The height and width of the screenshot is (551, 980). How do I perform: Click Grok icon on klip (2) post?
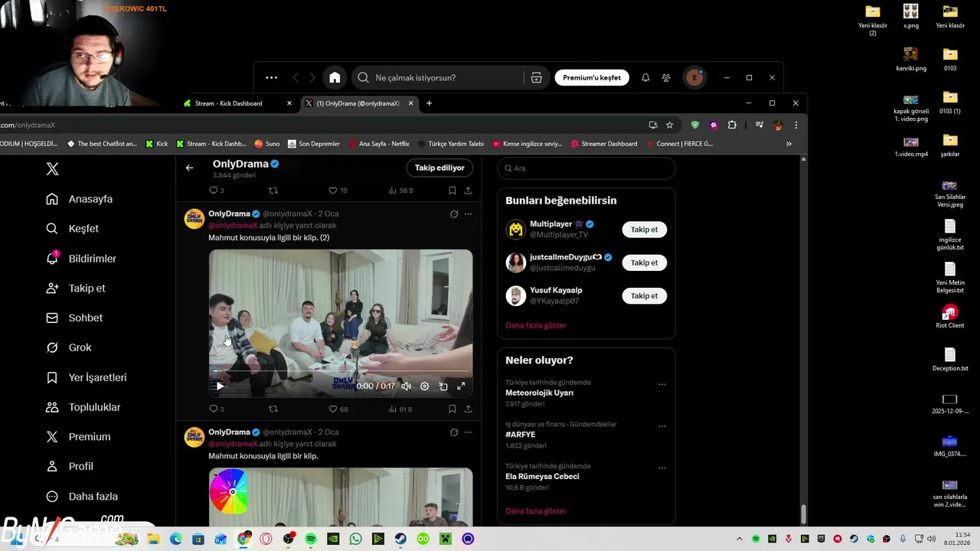[454, 214]
